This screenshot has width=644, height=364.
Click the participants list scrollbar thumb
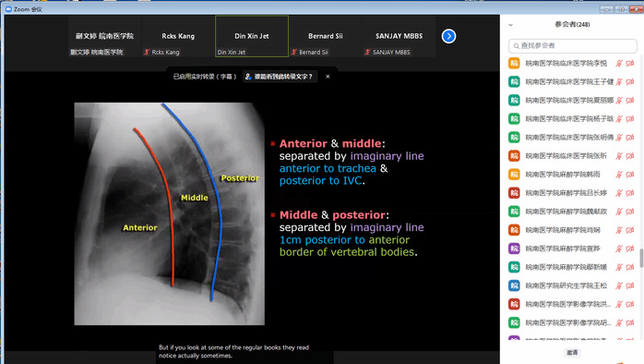641,258
